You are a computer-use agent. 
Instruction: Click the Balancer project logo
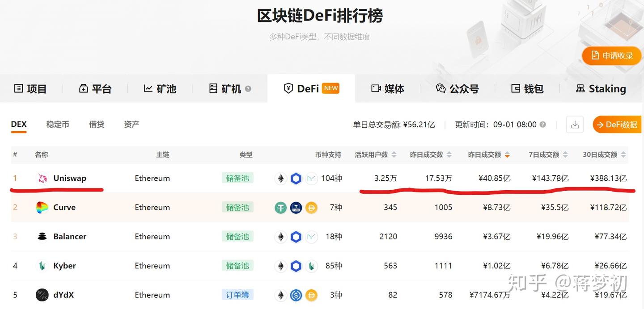[x=42, y=236]
